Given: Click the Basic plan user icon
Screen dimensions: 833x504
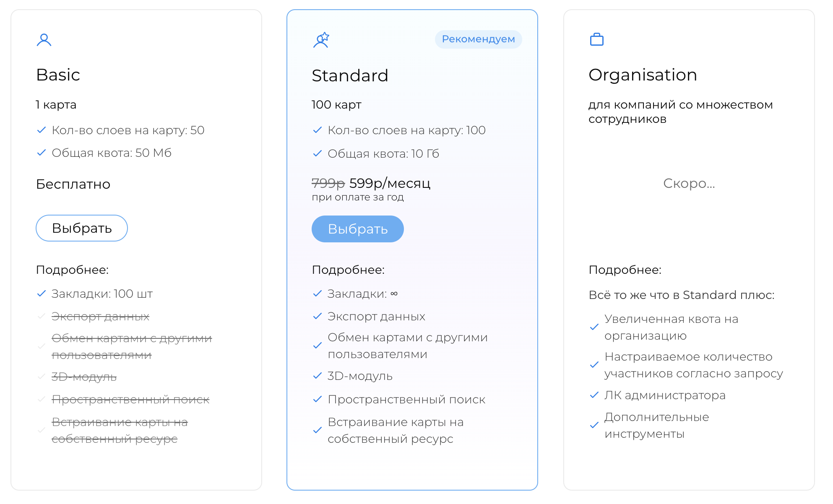Looking at the screenshot, I should (x=44, y=40).
